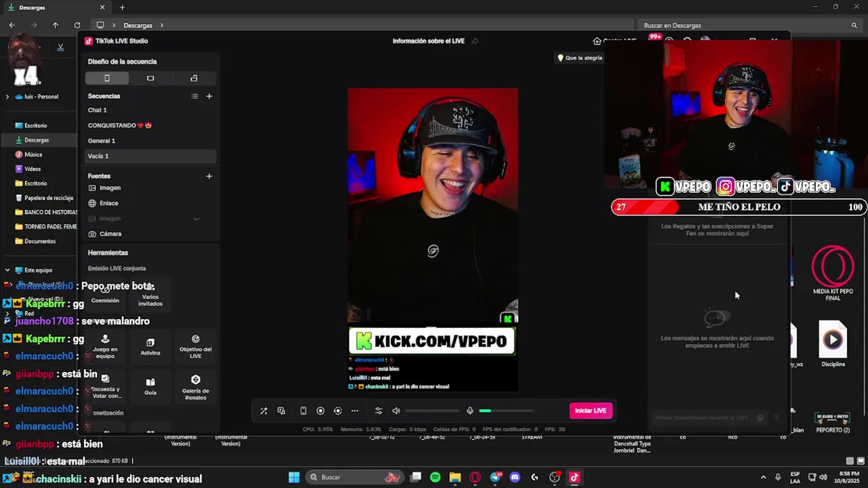Show hidden system tray icons
The image size is (868, 488).
point(763,477)
